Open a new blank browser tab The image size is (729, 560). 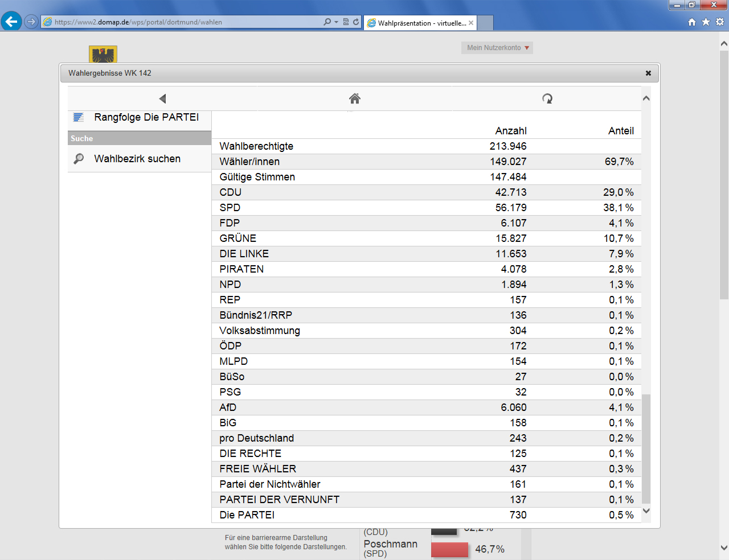pyautogui.click(x=485, y=23)
